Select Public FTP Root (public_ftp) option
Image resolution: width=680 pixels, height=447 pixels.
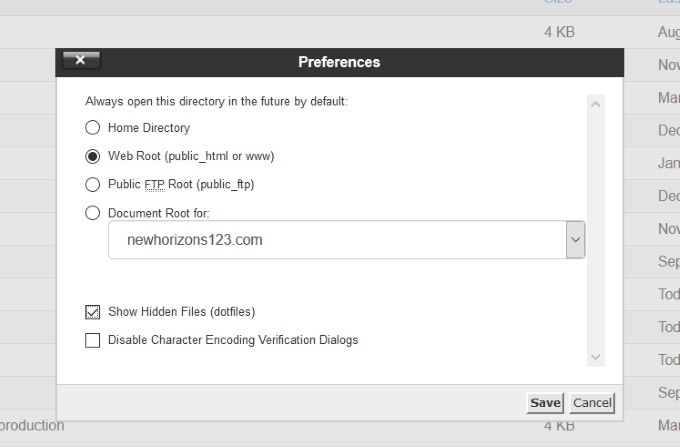pyautogui.click(x=93, y=184)
